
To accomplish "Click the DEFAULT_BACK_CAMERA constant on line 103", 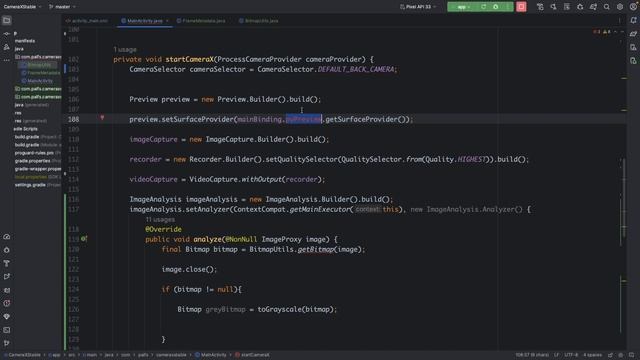I will point(356,69).
